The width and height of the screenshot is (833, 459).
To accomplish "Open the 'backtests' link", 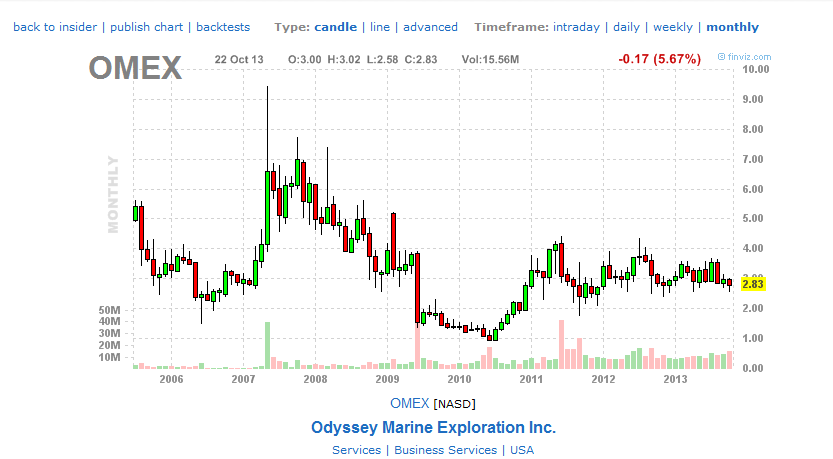I will 223,27.
